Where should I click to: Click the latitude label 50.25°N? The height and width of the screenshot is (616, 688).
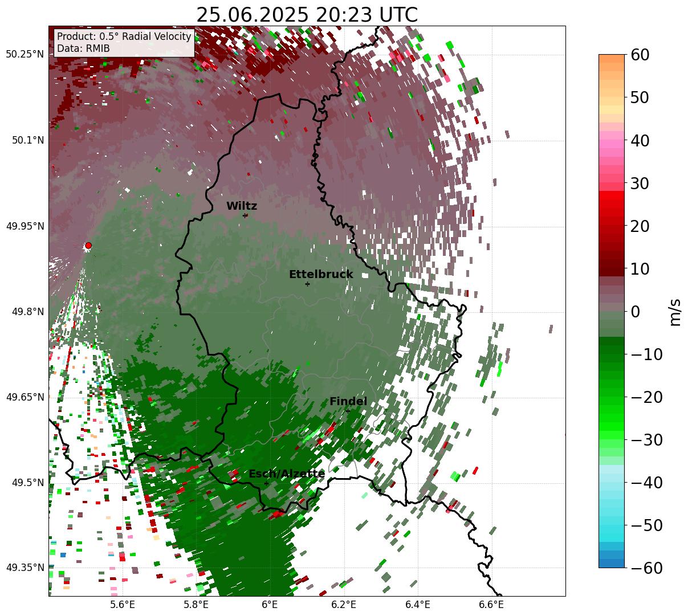pos(25,55)
